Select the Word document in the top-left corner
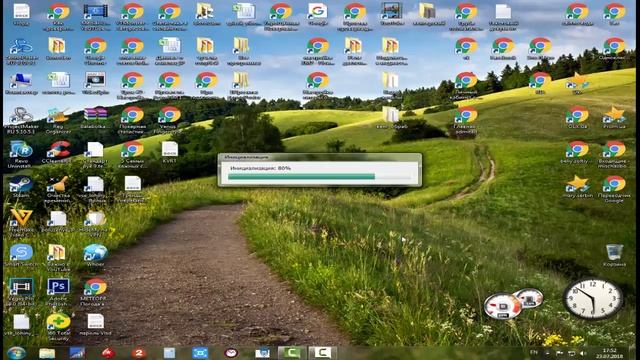 [x=21, y=13]
